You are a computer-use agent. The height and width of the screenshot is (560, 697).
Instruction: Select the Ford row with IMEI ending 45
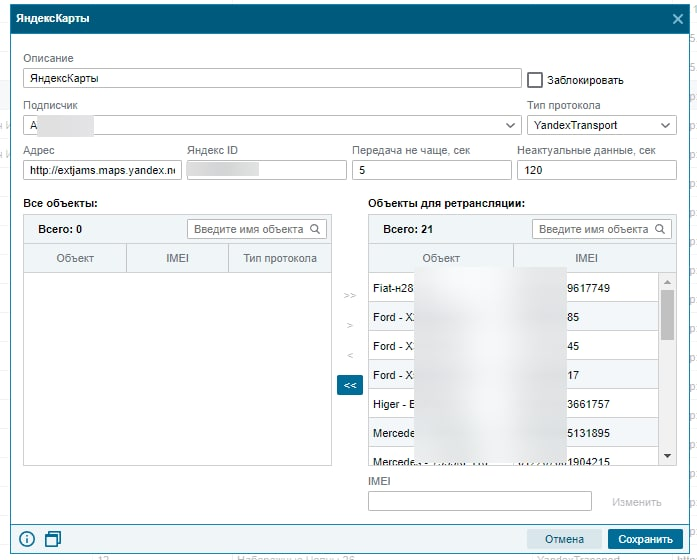pyautogui.click(x=513, y=346)
